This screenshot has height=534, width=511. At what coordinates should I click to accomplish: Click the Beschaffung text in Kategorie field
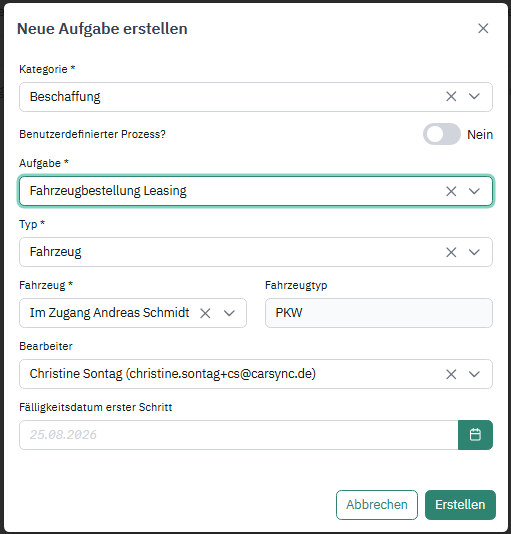[x=65, y=97]
